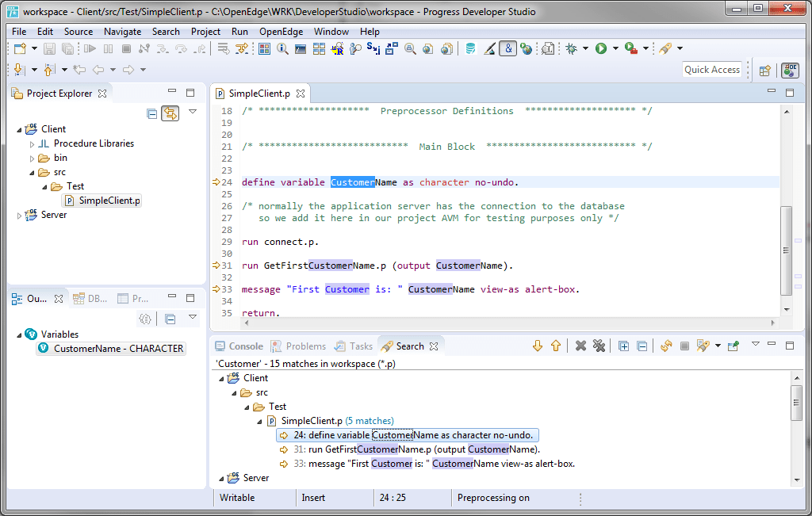Go to previous annotation toolbar icon
Screen dimensions: 812x516
[x=50, y=69]
